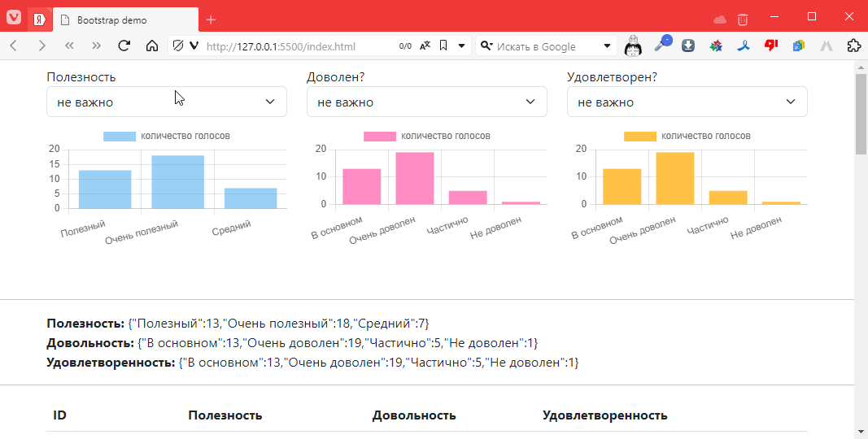Toggle the pink 'количество голосов' legend

pyautogui.click(x=427, y=136)
